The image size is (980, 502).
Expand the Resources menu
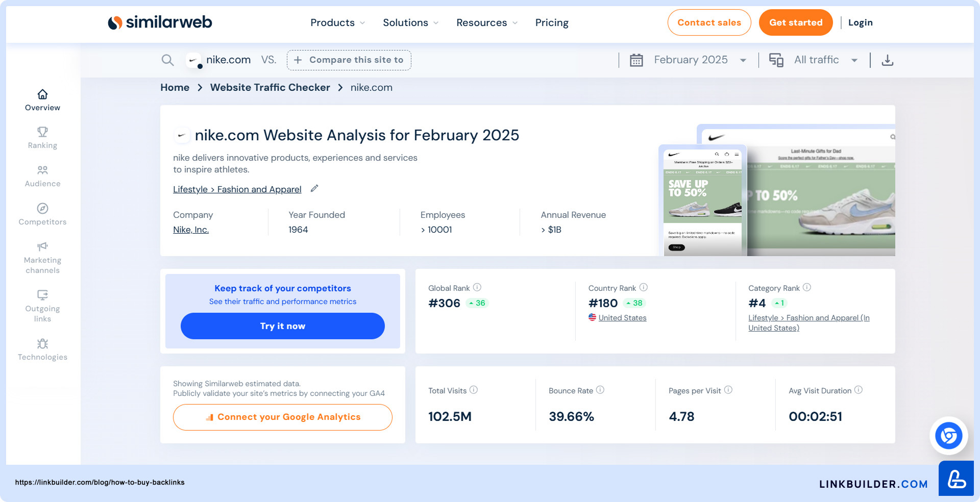click(486, 22)
